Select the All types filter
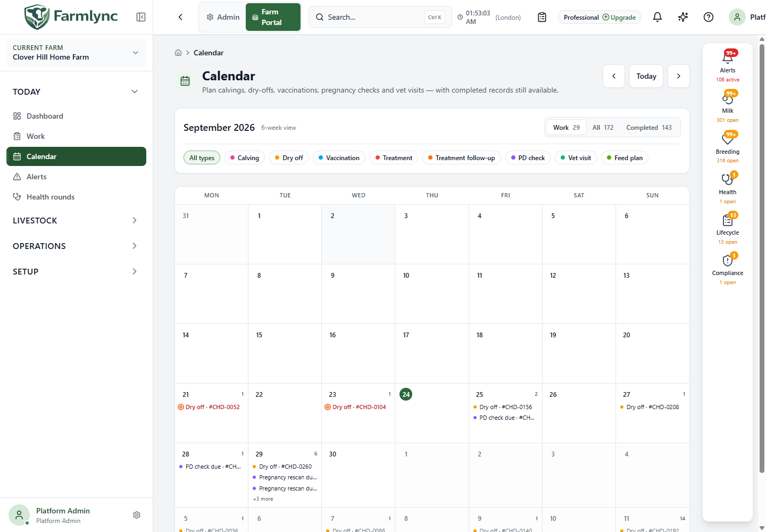This screenshot has height=532, width=766. (x=202, y=158)
